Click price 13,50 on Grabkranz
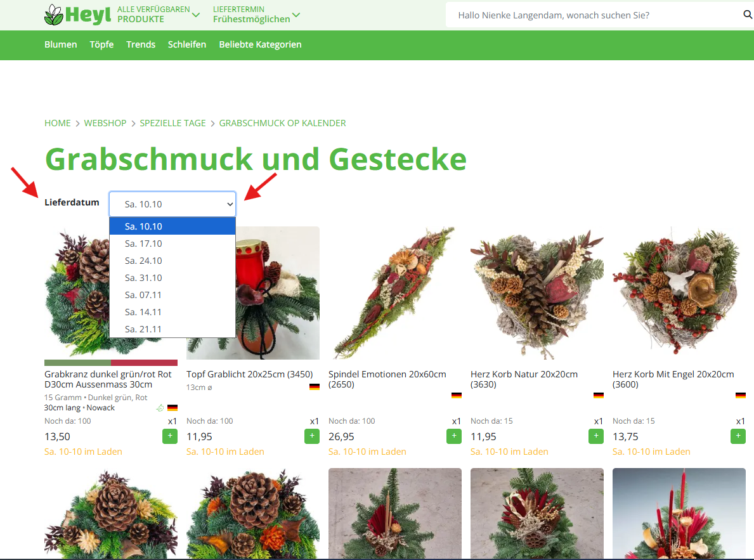 tap(57, 436)
